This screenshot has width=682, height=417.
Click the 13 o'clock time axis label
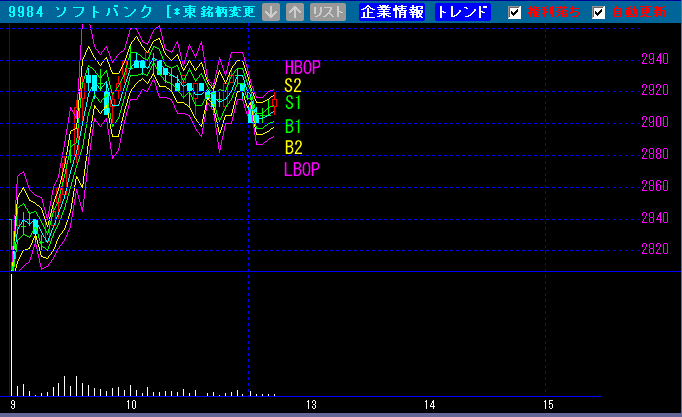coord(311,405)
